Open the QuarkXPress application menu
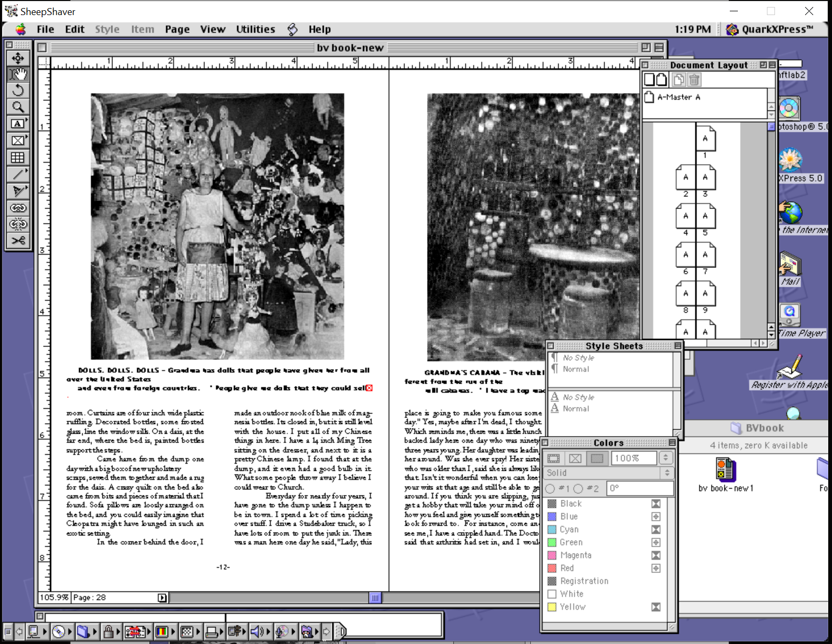832x644 pixels. click(x=769, y=30)
